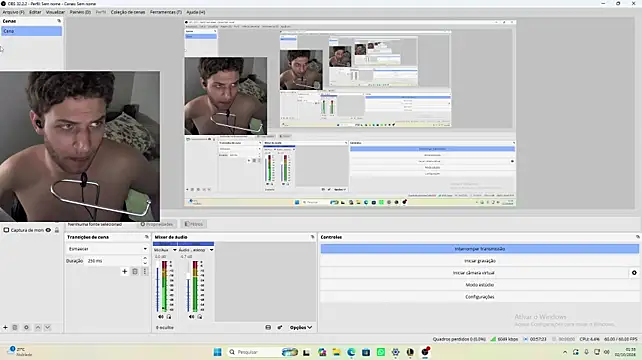Expand first mixer channel options arrow

point(174,250)
